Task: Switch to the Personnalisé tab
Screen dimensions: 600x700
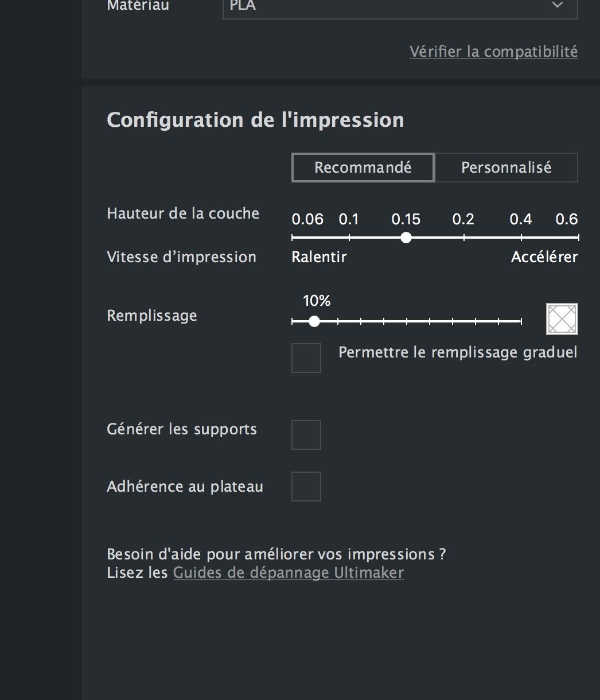Action: (x=506, y=168)
